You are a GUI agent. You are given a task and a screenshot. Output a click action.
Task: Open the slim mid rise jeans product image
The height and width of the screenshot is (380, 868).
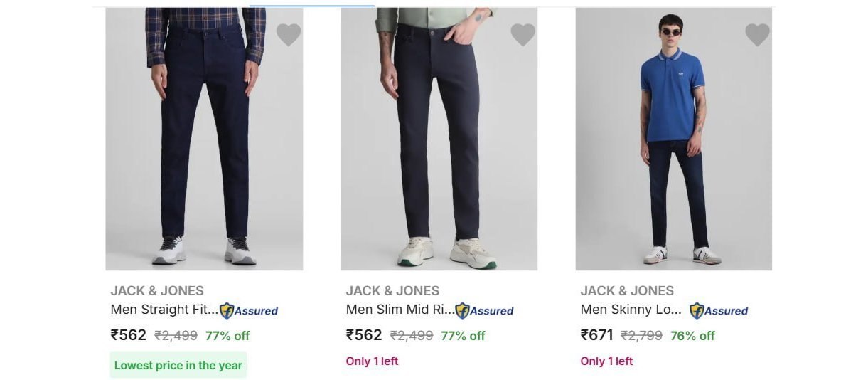439,139
